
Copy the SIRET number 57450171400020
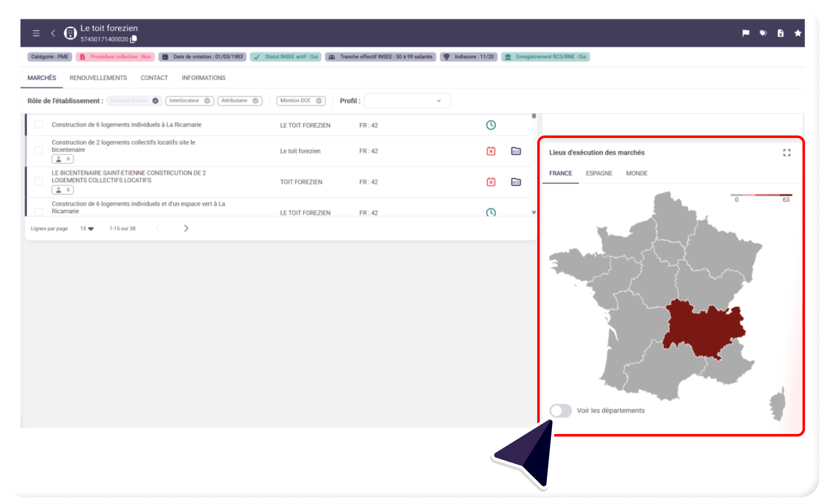coord(134,39)
